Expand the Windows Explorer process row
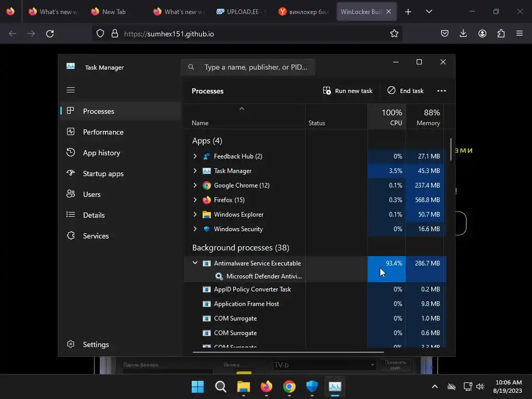Screen dimensions: 532x399 195,215
